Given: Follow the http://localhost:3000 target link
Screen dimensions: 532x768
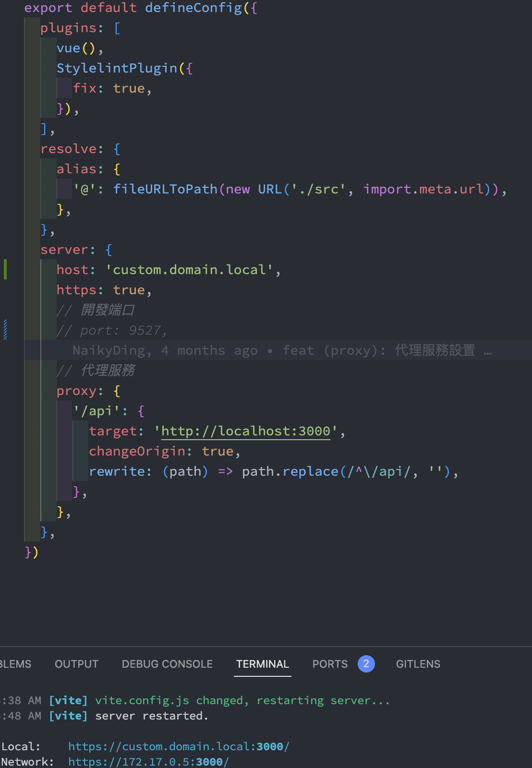Looking at the screenshot, I should point(246,431).
